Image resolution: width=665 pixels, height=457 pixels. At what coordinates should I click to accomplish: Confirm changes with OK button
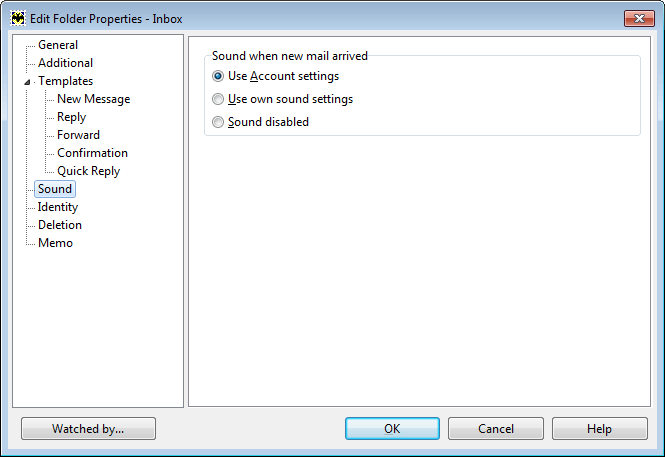click(x=392, y=429)
